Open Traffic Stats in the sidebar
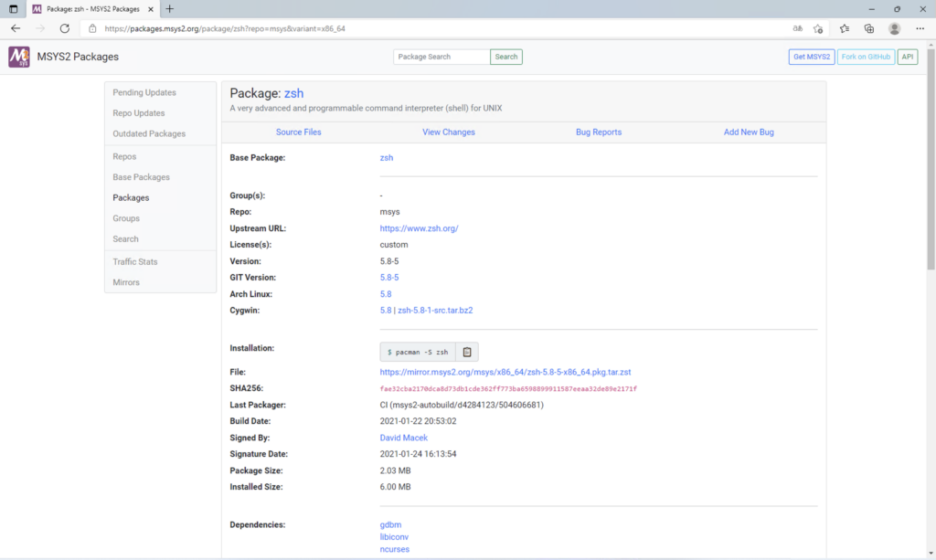The image size is (936, 560). [x=135, y=262]
